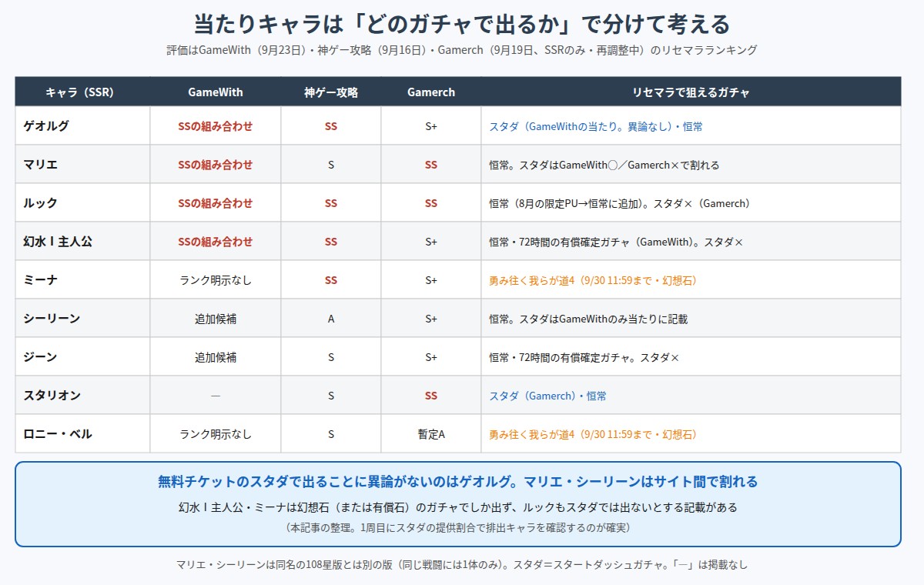Click ミーナ's red SS 神ゲー攻略 rating
Viewport: 924px width, 585px height.
pos(331,280)
